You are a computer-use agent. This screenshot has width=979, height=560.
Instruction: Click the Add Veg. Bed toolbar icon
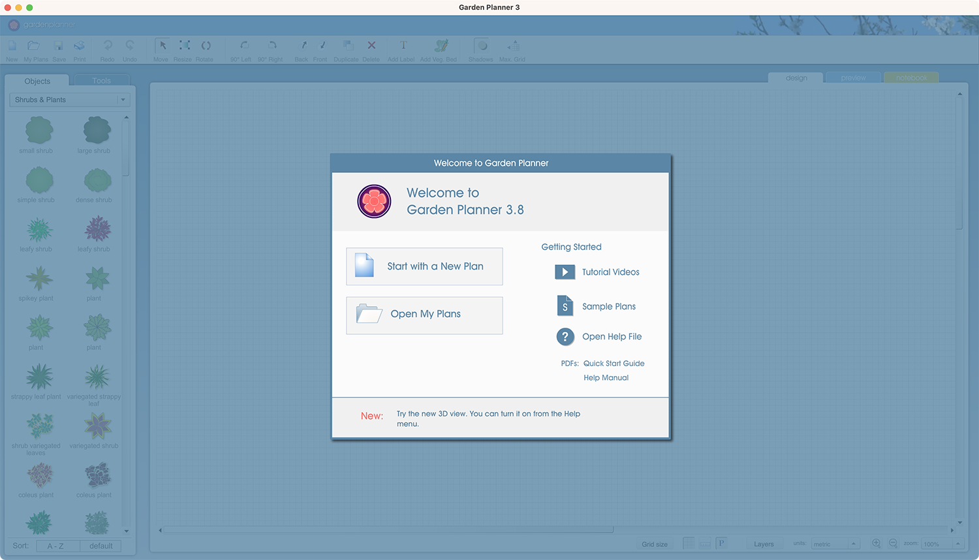coord(441,46)
